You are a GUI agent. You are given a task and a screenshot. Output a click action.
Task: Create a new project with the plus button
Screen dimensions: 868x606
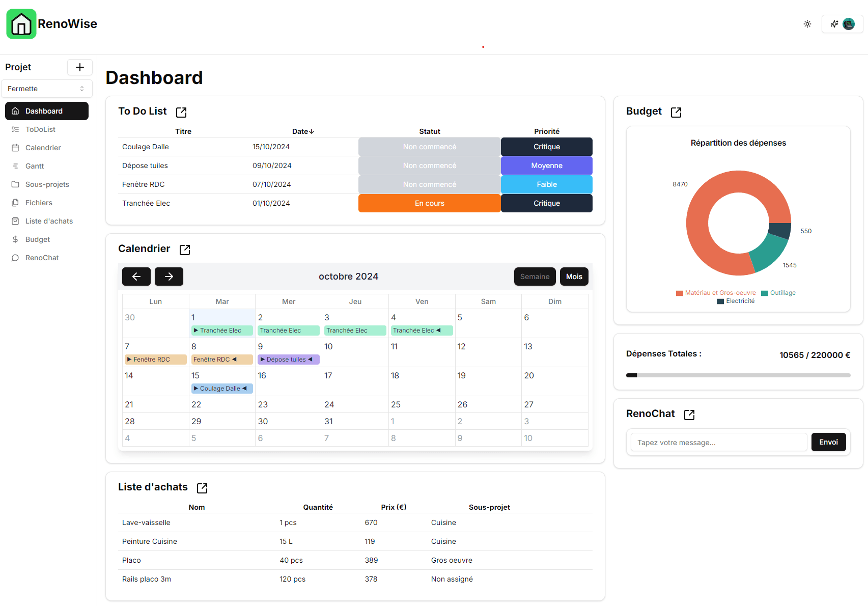click(80, 67)
